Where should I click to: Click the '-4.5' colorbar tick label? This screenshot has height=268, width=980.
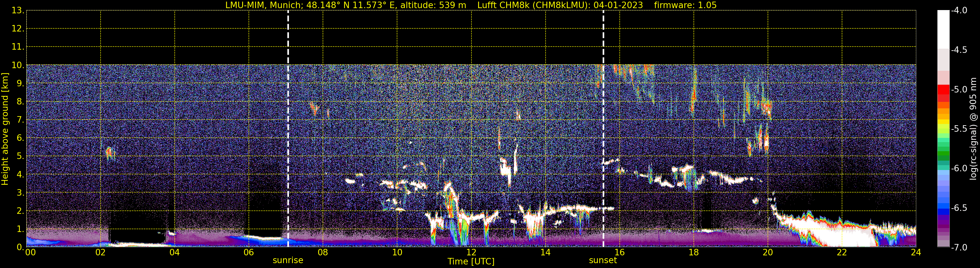pos(959,50)
